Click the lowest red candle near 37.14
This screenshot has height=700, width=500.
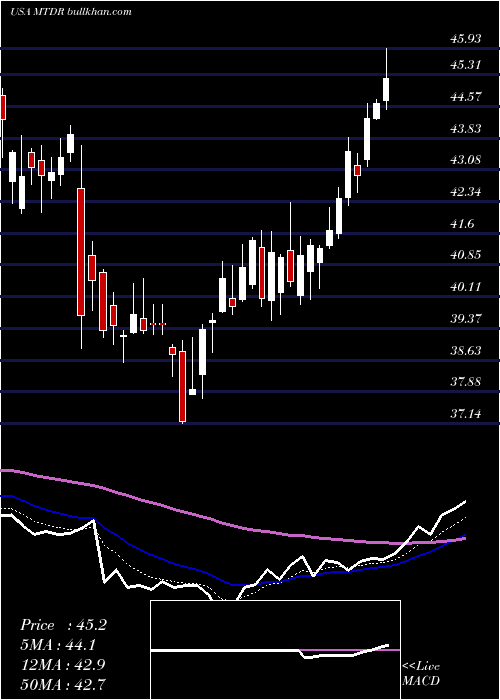(x=182, y=382)
